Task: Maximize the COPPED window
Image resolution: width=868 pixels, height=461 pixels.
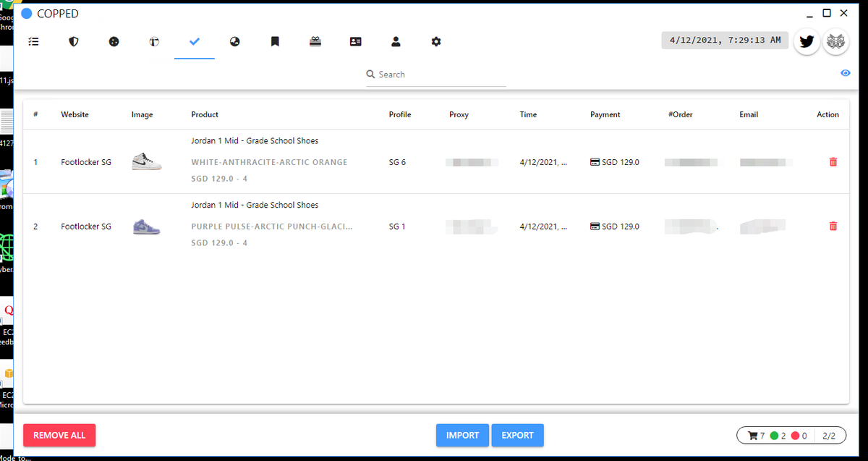Action: pyautogui.click(x=827, y=12)
